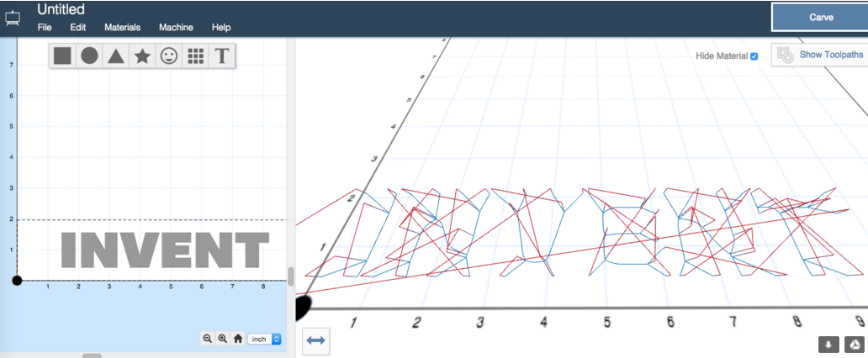Select the Circle shape tool
The image size is (868, 358).
[89, 56]
